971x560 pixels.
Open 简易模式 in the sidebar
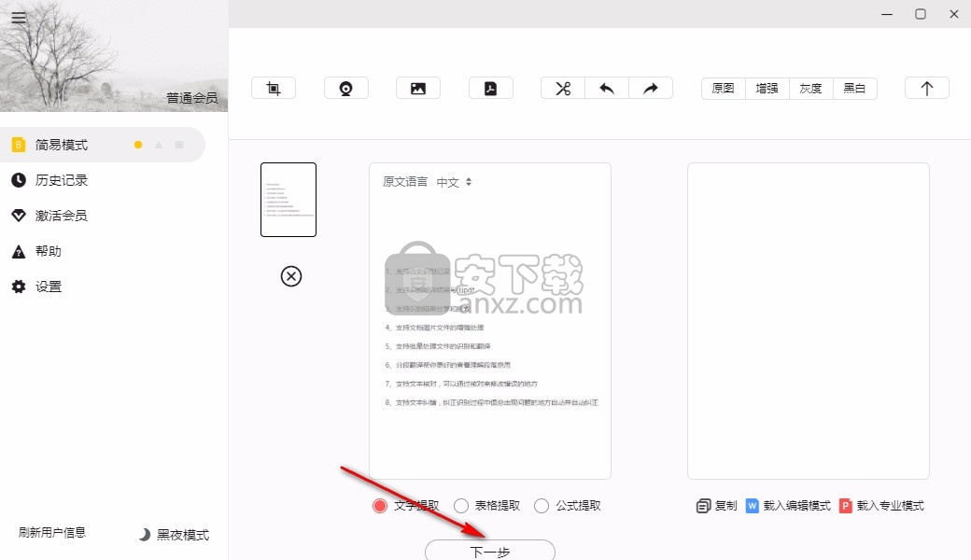(102, 145)
